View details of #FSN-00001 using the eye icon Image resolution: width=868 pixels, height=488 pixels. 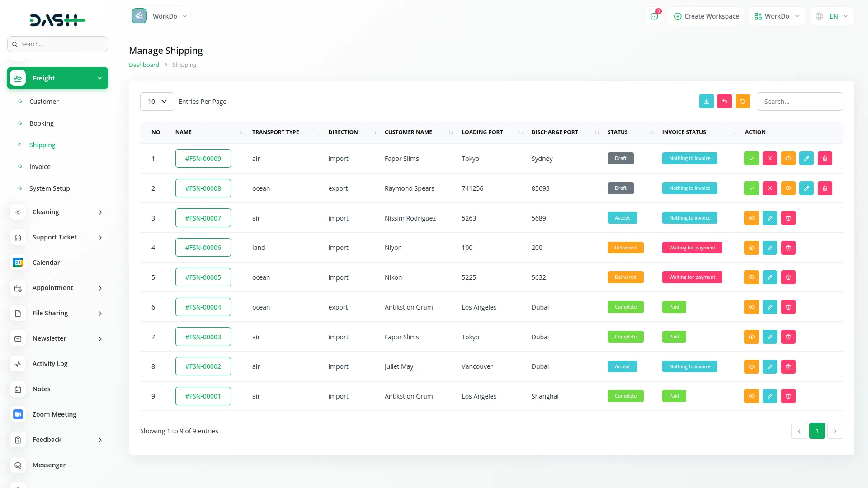coord(751,396)
